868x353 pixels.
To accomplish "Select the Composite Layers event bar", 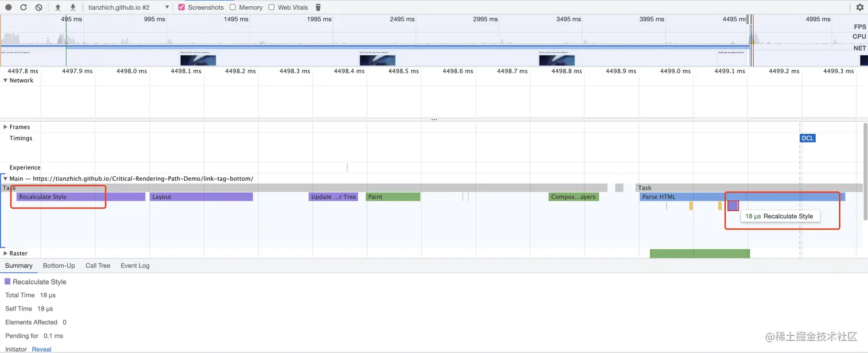I will click(x=573, y=197).
